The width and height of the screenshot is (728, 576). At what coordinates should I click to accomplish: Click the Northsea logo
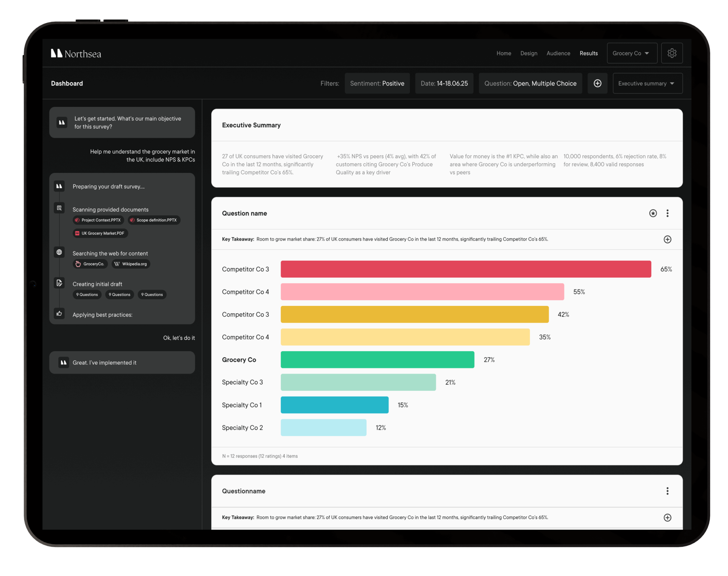point(76,54)
